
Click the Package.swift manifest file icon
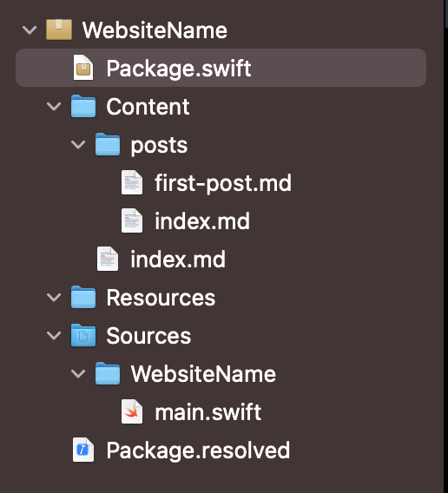tap(83, 68)
